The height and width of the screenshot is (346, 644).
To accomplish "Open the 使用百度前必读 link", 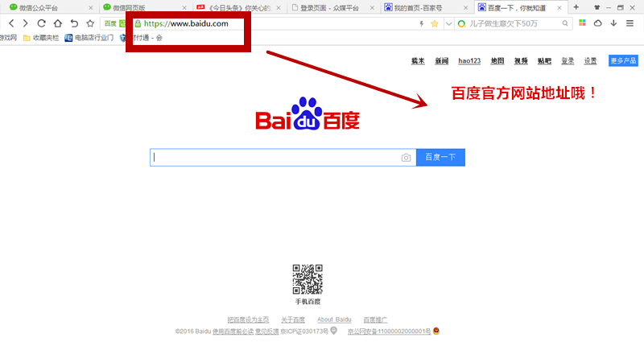I will coord(233,332).
